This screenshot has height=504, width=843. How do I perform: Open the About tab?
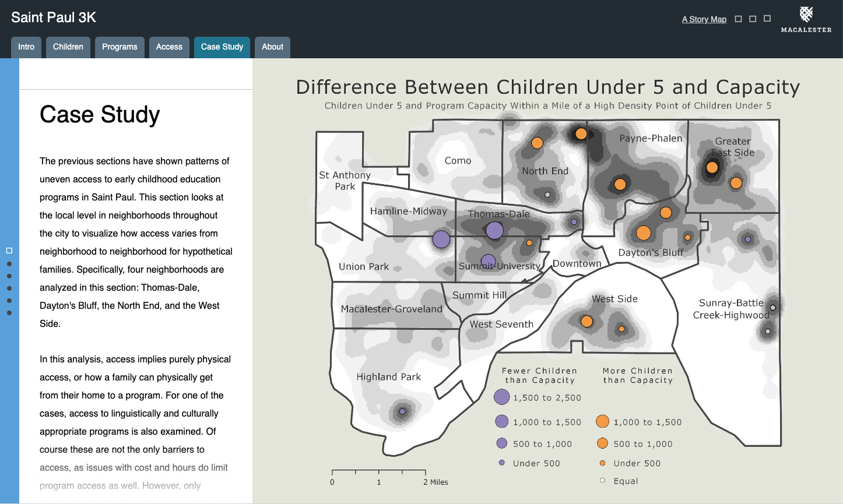click(x=272, y=47)
